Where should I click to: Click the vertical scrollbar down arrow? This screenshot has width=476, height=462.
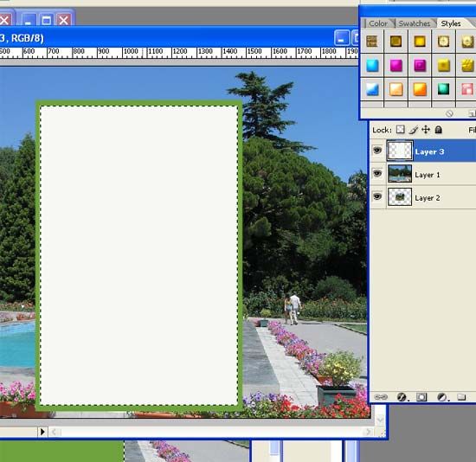(x=379, y=420)
